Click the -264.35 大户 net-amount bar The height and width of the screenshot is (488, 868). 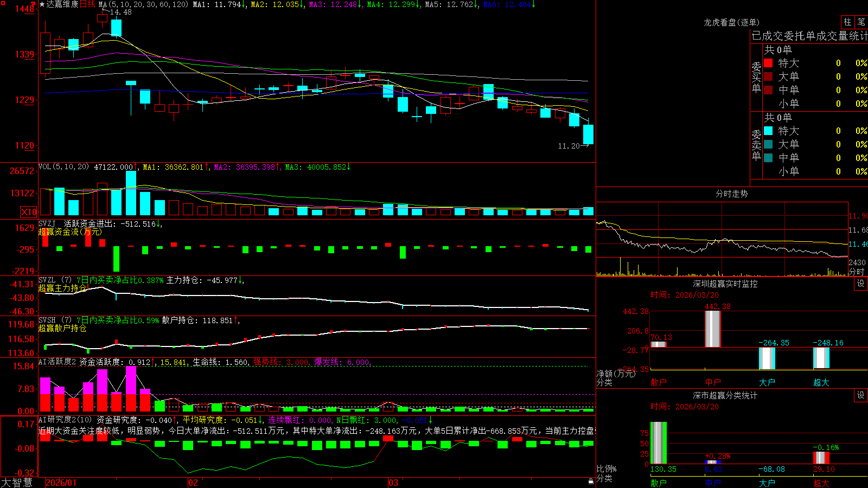(x=767, y=358)
